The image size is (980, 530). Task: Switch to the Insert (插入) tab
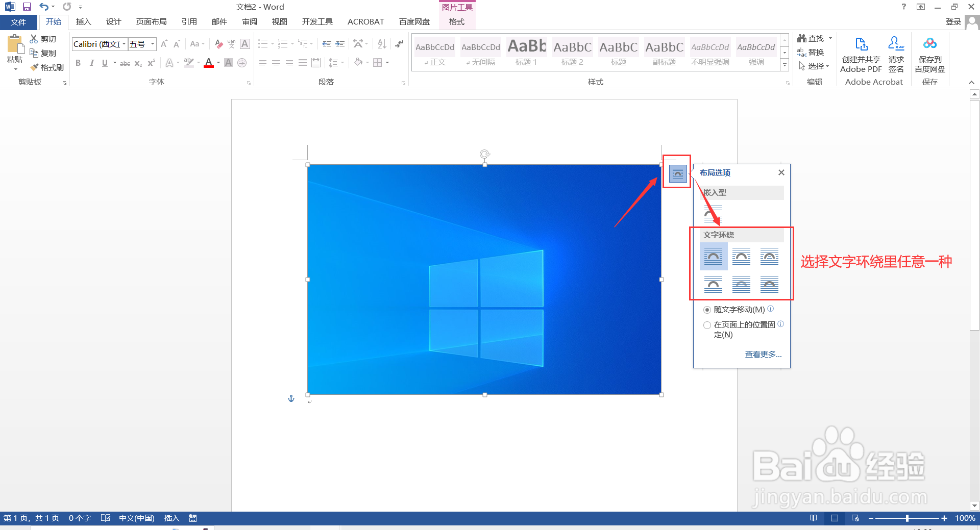pyautogui.click(x=83, y=22)
